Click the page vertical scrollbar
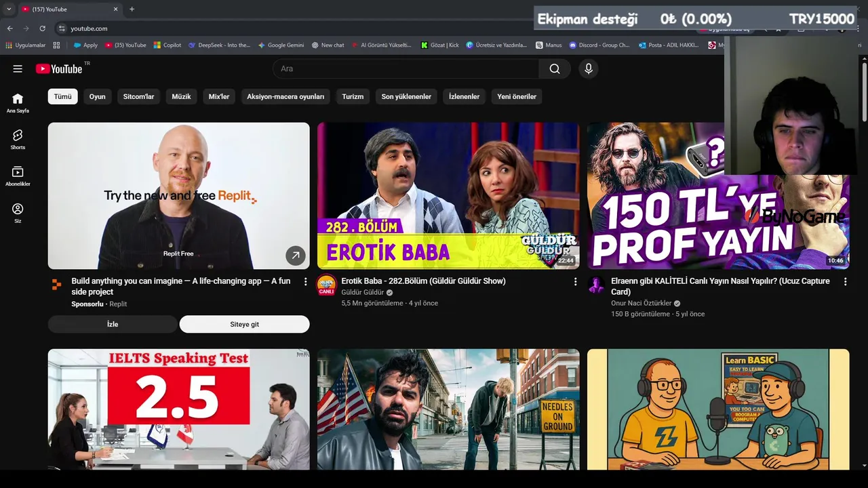Viewport: 868px width, 488px height. (x=864, y=92)
